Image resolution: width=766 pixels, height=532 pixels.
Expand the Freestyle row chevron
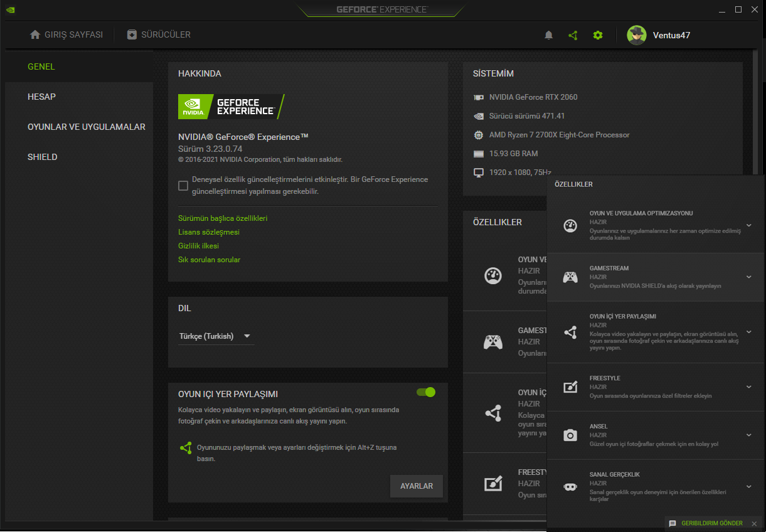[x=748, y=387]
